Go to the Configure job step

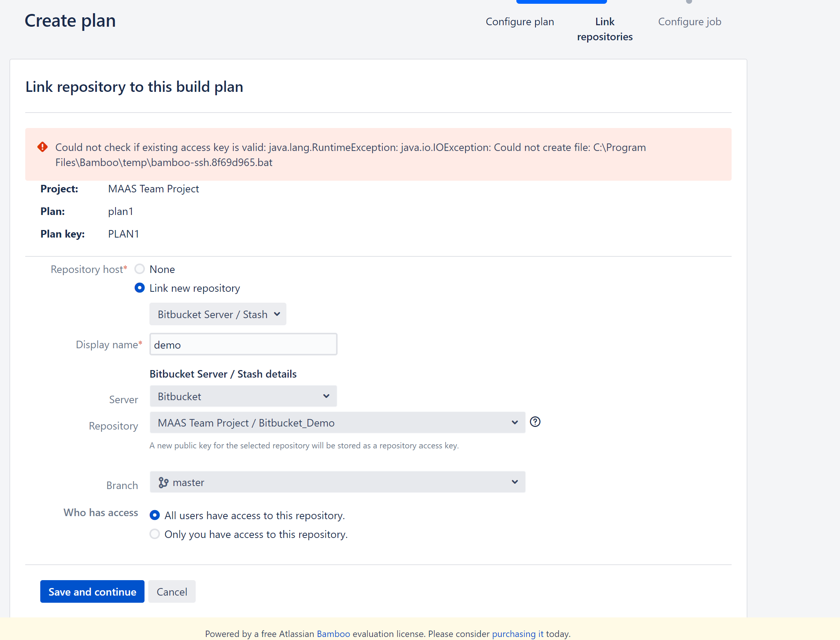point(689,21)
